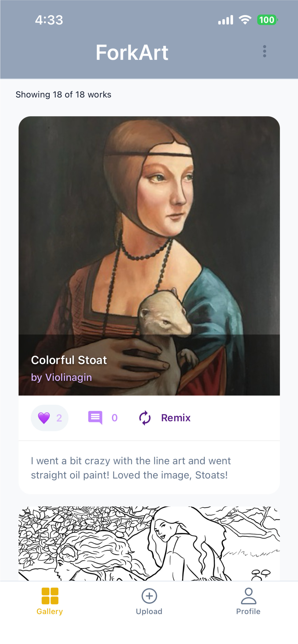Tap the comment count number zero

(x=114, y=418)
